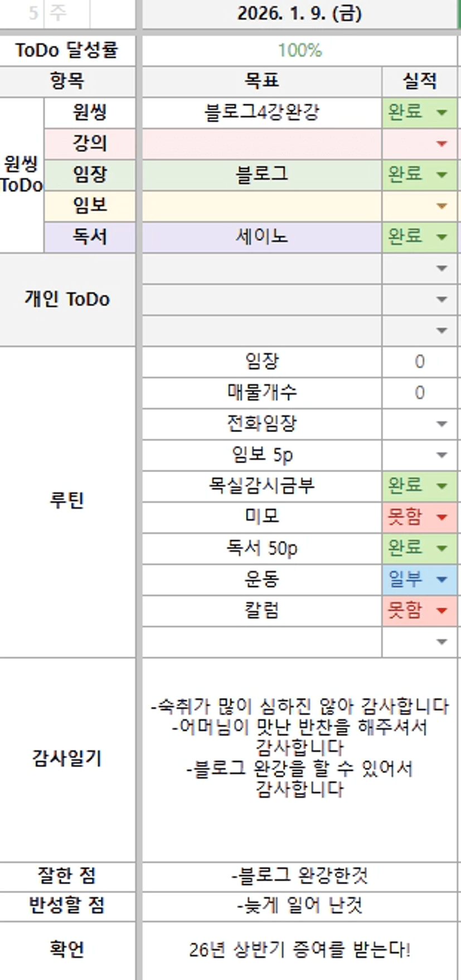
Task: Click the 반성할 점 entry cell
Action: (299, 905)
